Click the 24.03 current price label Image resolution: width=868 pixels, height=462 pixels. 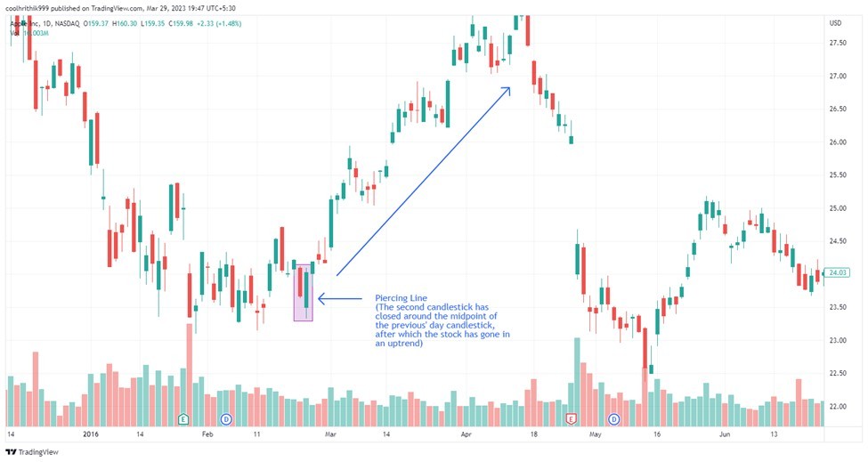(837, 272)
